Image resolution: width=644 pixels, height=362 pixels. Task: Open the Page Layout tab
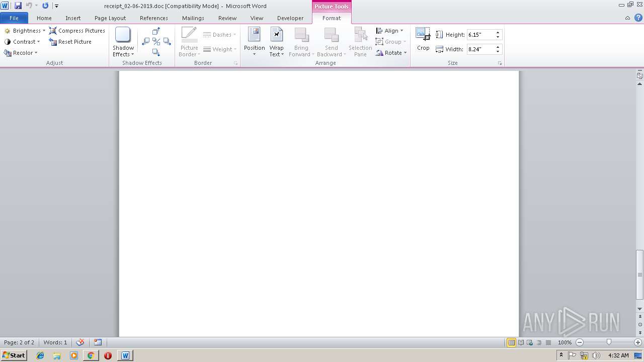click(110, 18)
